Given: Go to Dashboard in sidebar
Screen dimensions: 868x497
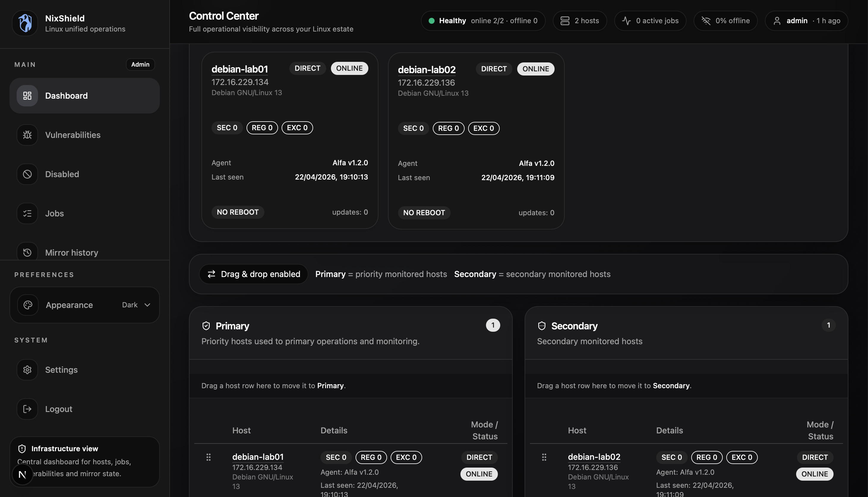Looking at the screenshot, I should (x=85, y=96).
